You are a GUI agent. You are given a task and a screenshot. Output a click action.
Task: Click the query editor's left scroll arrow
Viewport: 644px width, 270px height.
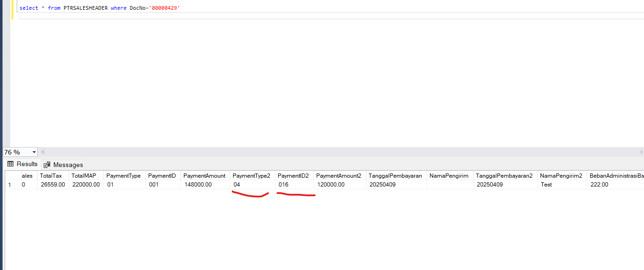click(x=43, y=152)
